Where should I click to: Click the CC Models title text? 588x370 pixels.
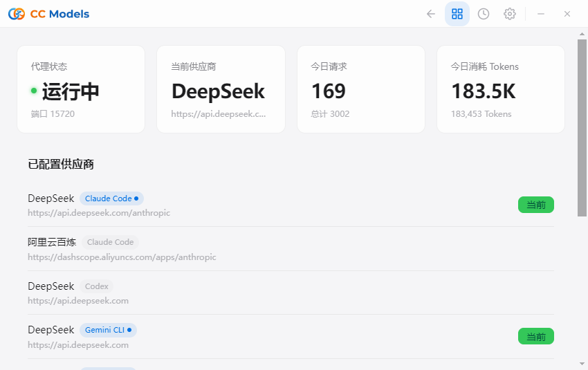click(x=59, y=14)
